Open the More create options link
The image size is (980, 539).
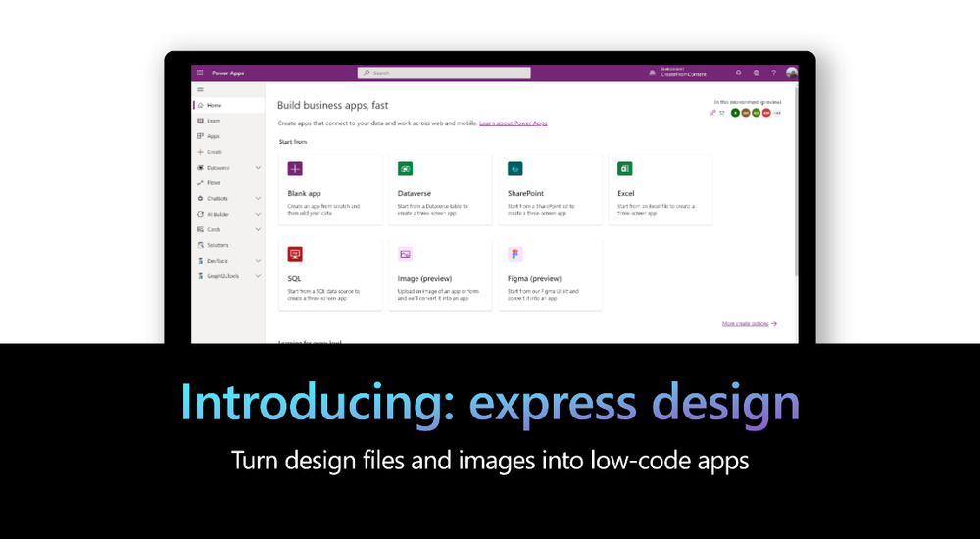point(750,324)
